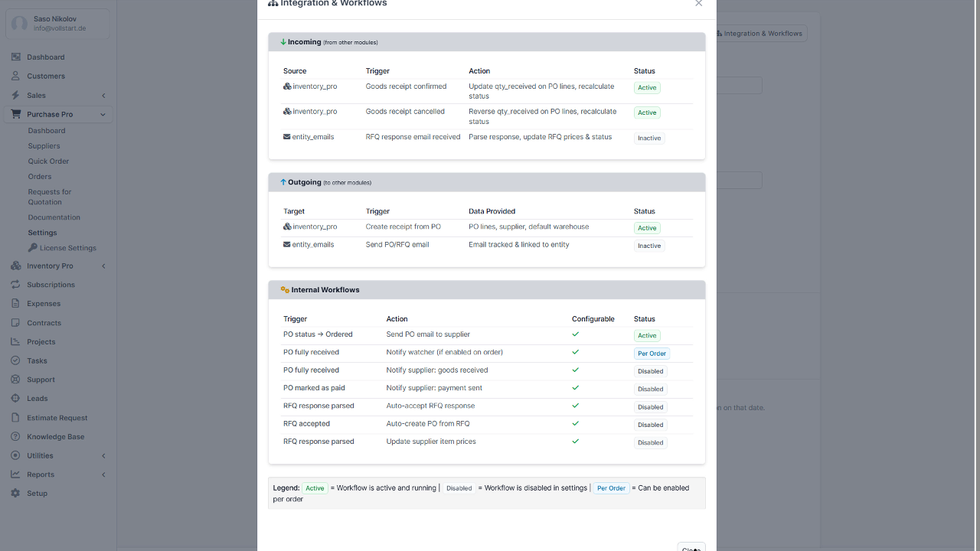Click info@vollstart.de email under user name
This screenshot has width=980, height=551.
point(60,28)
